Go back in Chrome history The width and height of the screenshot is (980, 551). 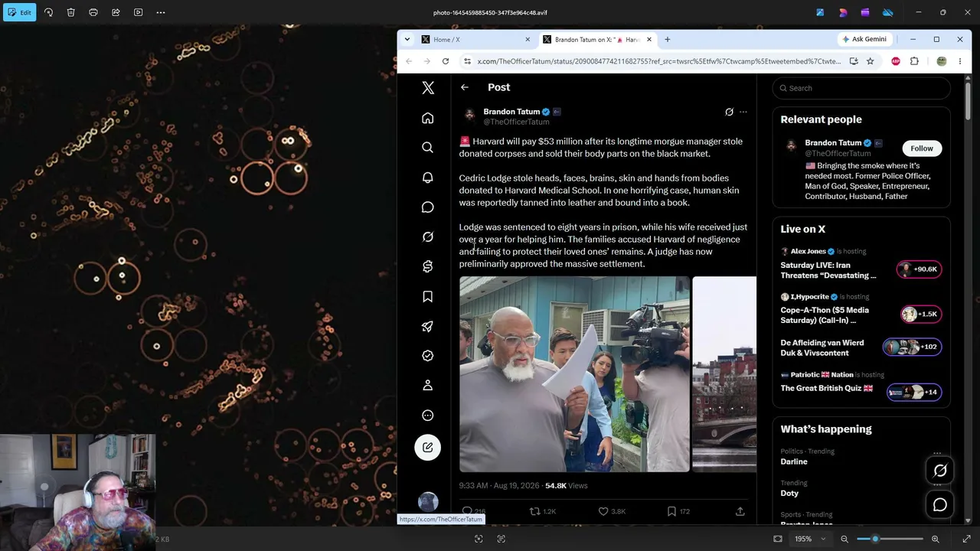(409, 61)
